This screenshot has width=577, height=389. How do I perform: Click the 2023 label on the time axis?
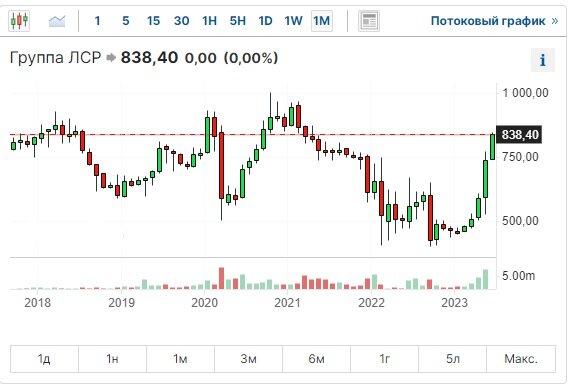pyautogui.click(x=454, y=303)
